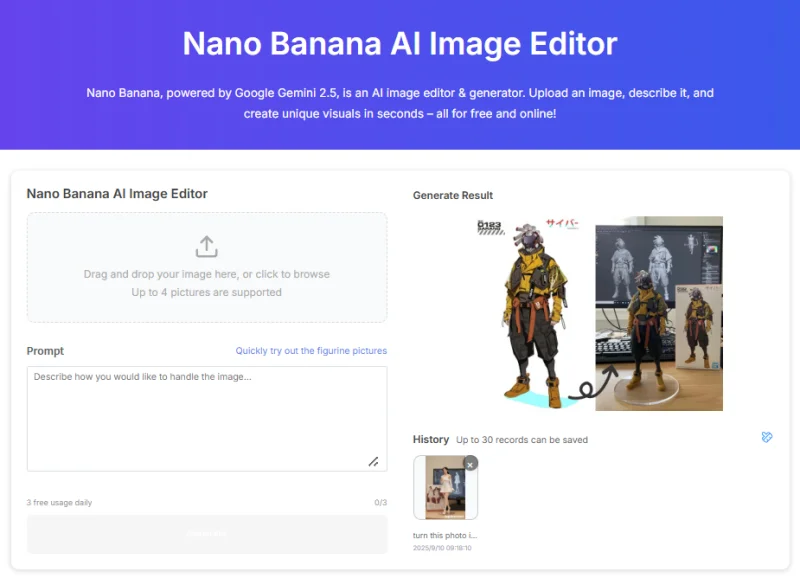Click the 'Up to 4 pictures are supported' text

[207, 293]
